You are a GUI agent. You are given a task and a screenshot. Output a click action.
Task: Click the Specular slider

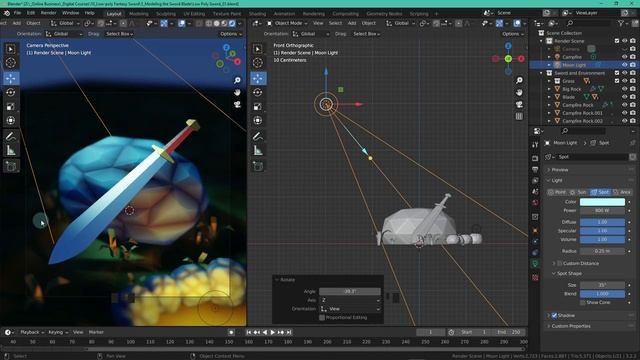(602, 231)
